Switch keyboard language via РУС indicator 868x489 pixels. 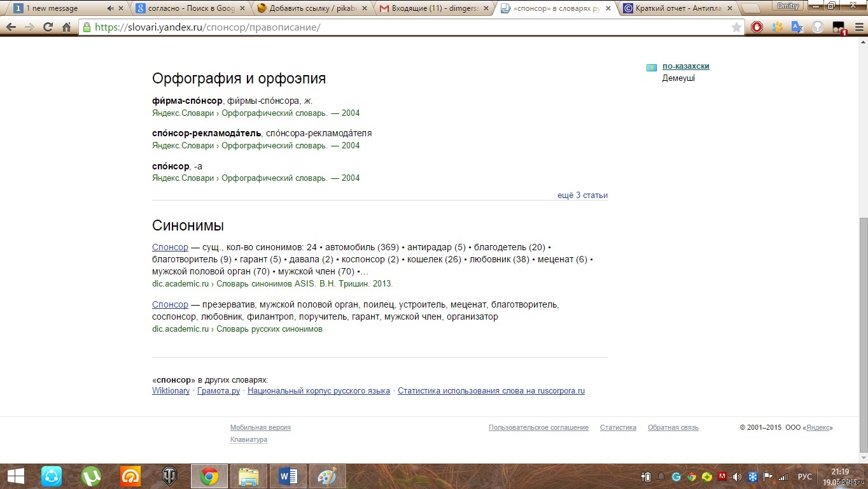pyautogui.click(x=804, y=476)
